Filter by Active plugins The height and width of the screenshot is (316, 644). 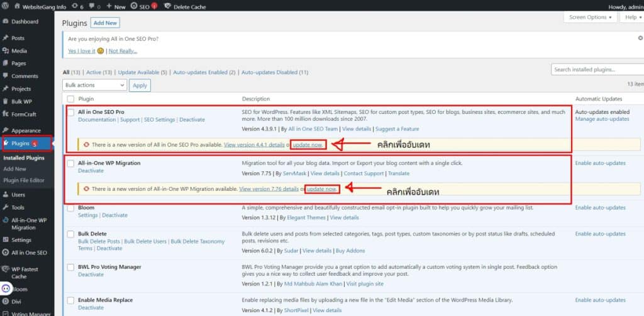[x=99, y=72]
